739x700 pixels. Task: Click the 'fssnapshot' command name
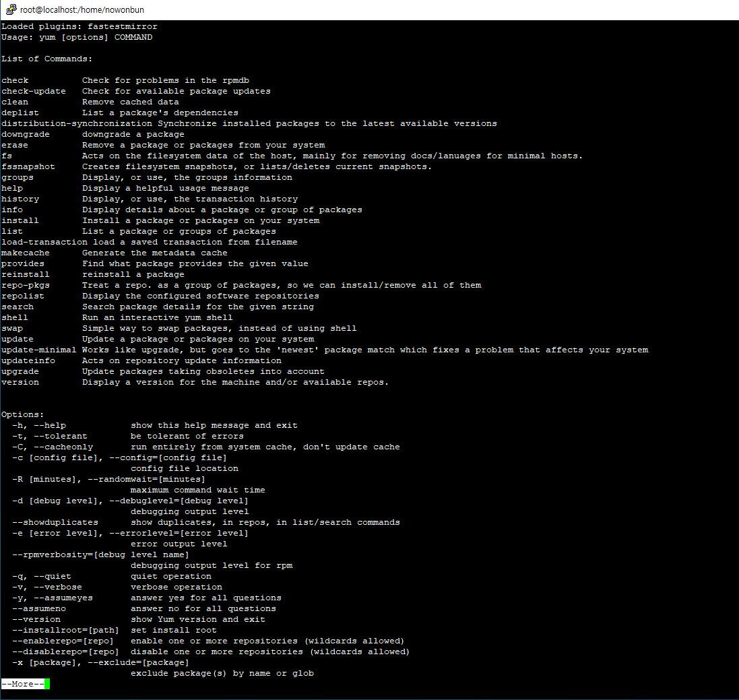pos(28,167)
